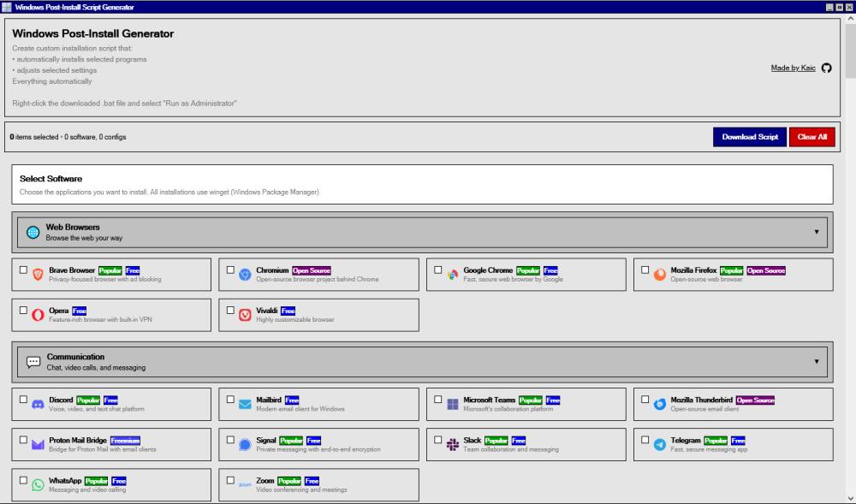
Task: Select the Slack checkbox
Action: [437, 440]
